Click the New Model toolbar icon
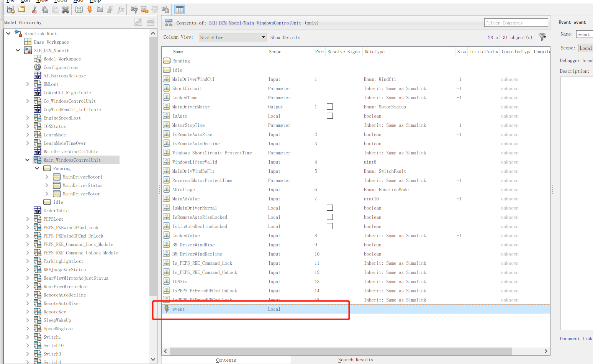The image size is (593, 364). pyautogui.click(x=11, y=9)
